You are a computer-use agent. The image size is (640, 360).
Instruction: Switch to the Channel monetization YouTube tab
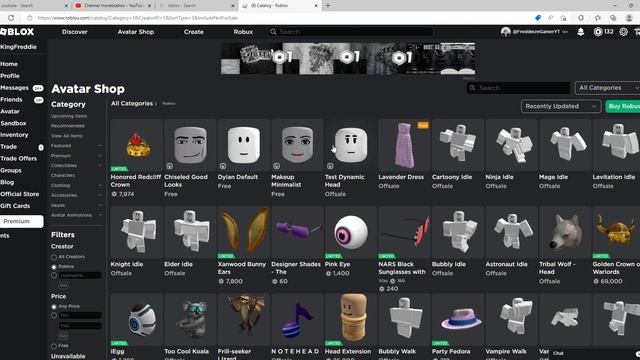[x=113, y=6]
